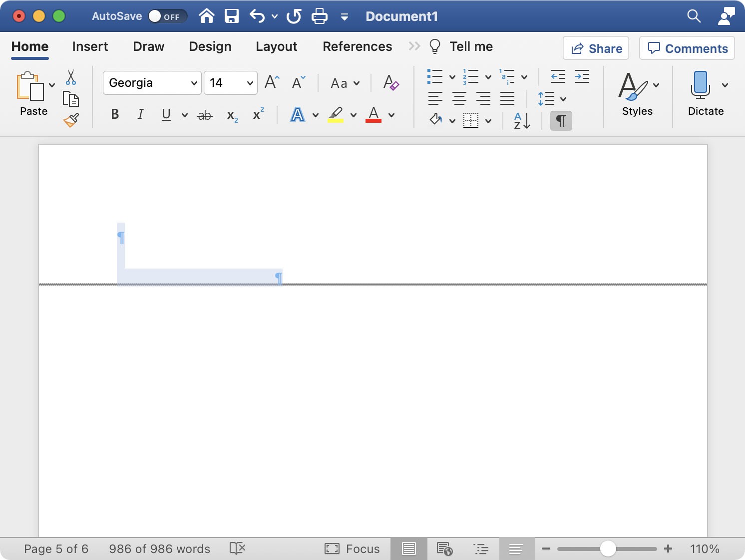745x560 pixels.
Task: Center align the paragraph text
Action: [459, 99]
